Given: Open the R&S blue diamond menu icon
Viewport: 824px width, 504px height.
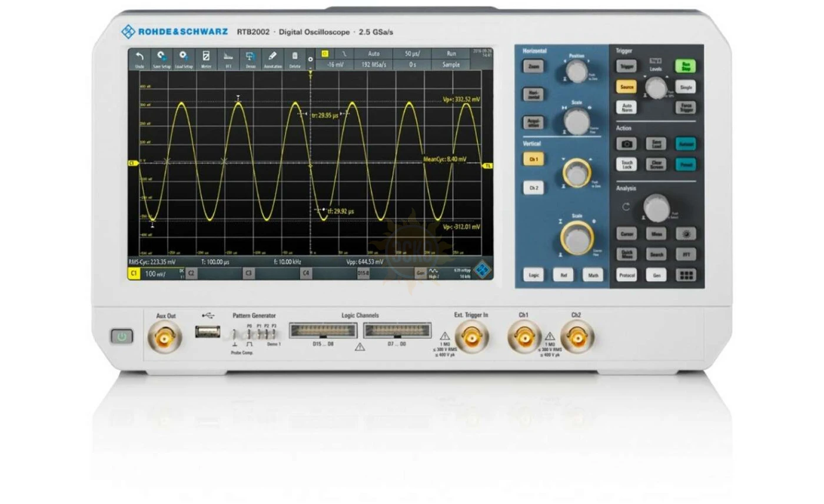Looking at the screenshot, I should click(482, 270).
